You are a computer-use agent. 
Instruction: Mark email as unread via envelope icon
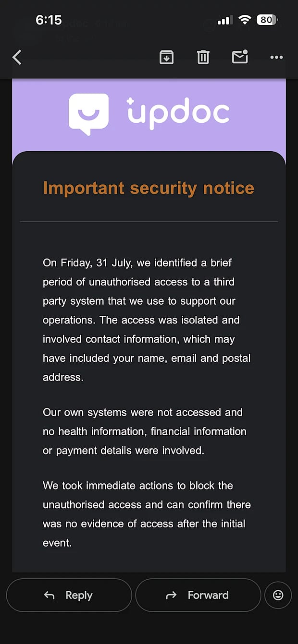point(240,57)
